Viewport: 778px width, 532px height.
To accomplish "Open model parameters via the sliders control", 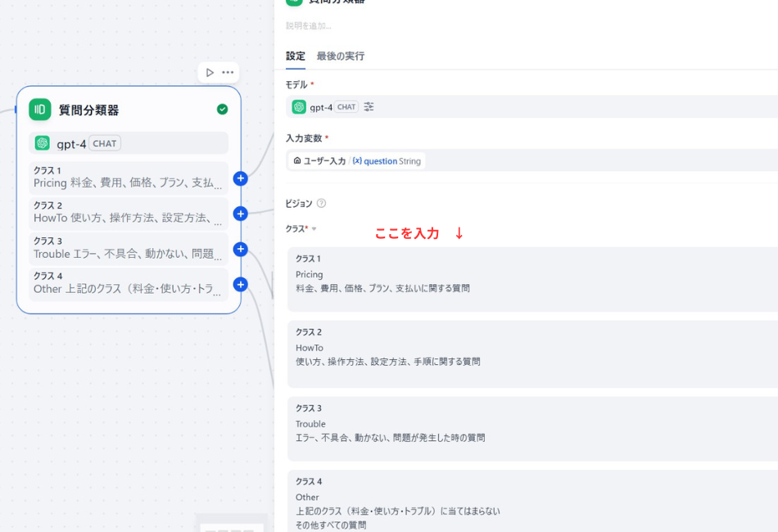I will [369, 106].
